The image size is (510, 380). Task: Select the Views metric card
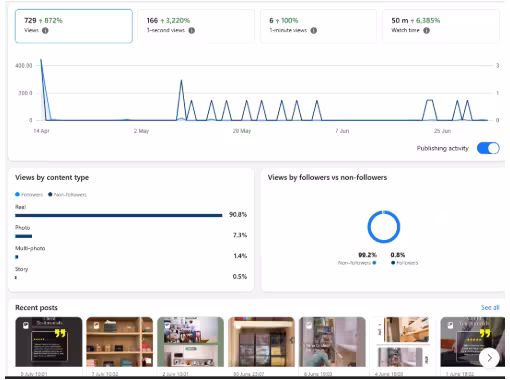pyautogui.click(x=74, y=26)
